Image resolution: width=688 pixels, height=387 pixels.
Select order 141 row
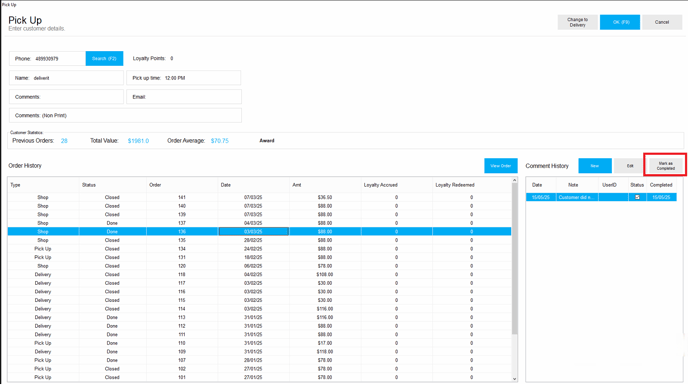(259, 197)
